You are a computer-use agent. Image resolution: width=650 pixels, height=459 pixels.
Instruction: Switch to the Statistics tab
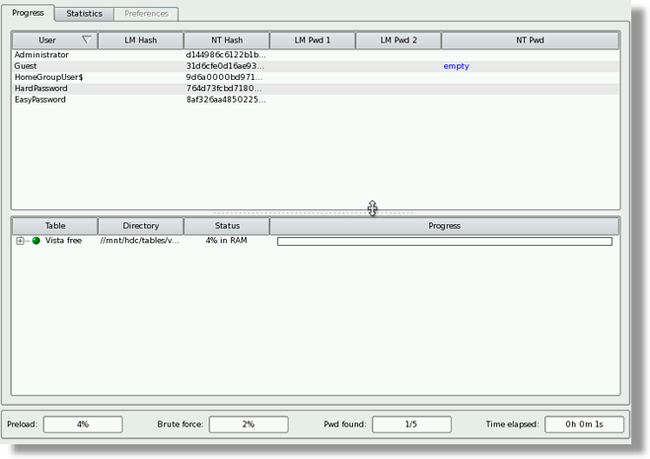[x=84, y=14]
